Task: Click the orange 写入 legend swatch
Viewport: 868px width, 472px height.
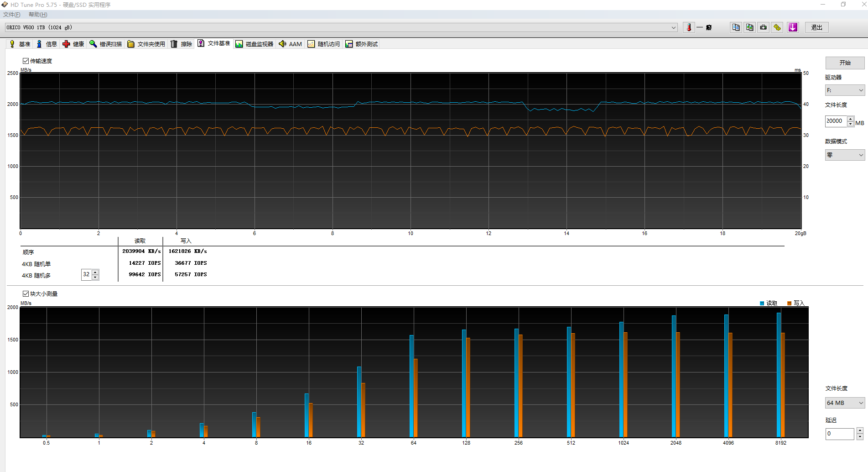Action: tap(789, 303)
